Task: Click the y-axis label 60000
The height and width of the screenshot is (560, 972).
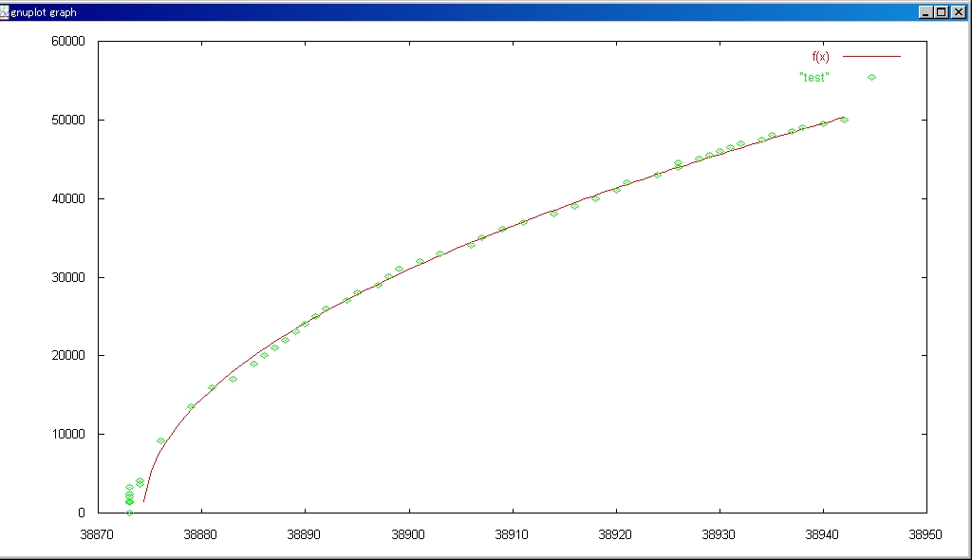Action: tap(68, 42)
